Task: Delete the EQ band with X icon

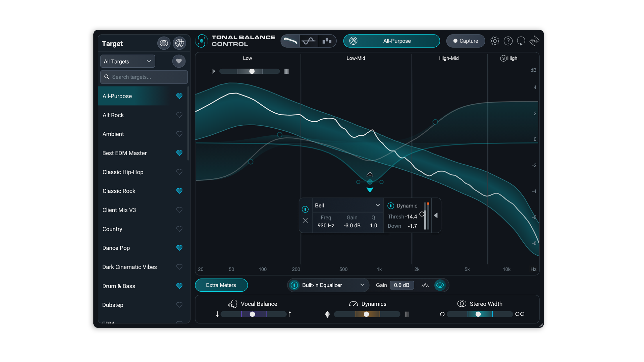Action: click(305, 220)
